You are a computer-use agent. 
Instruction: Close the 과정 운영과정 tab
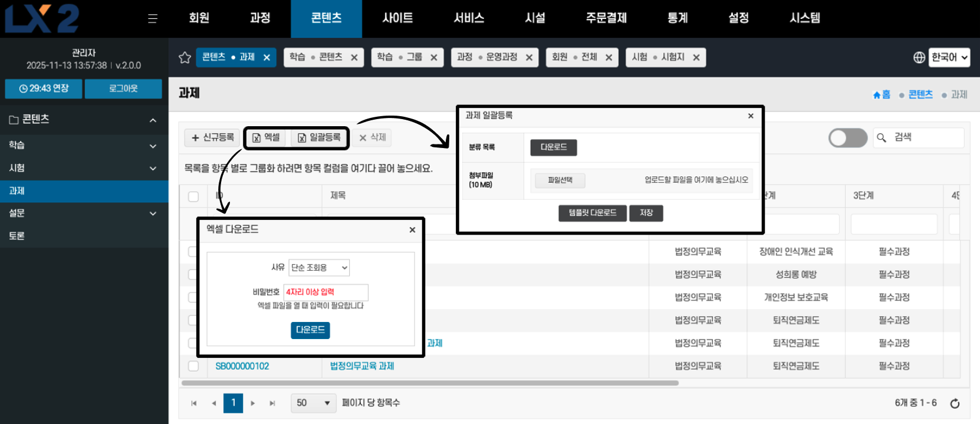click(x=529, y=57)
